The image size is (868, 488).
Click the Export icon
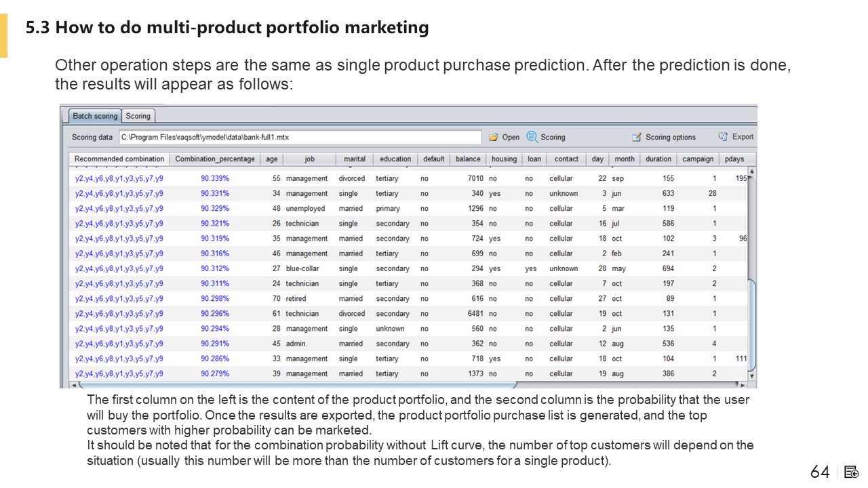[724, 136]
